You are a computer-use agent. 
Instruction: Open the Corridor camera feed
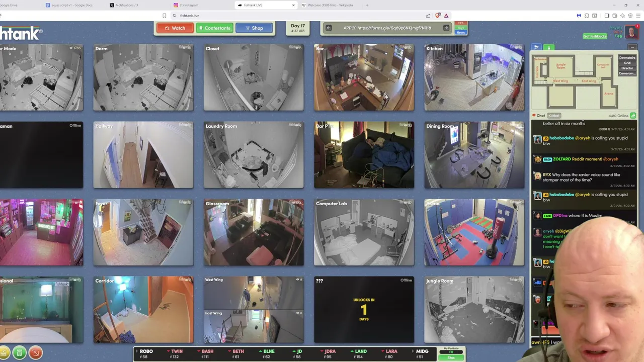coord(143,310)
